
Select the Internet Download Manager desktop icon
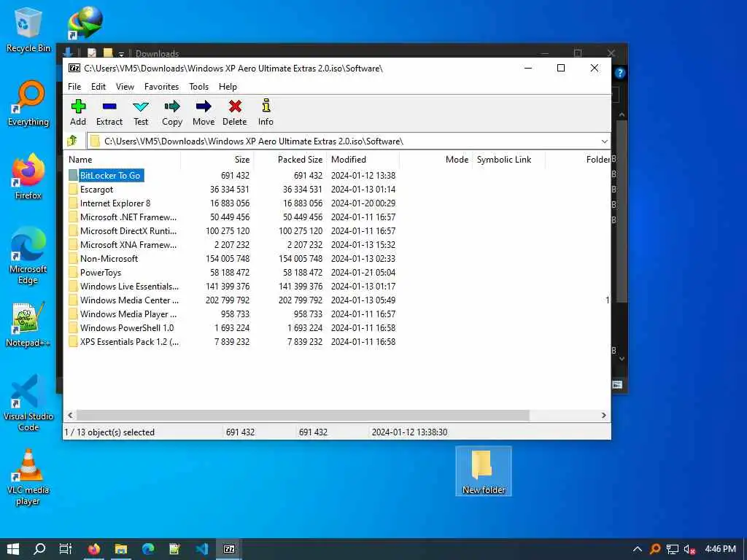(x=85, y=23)
